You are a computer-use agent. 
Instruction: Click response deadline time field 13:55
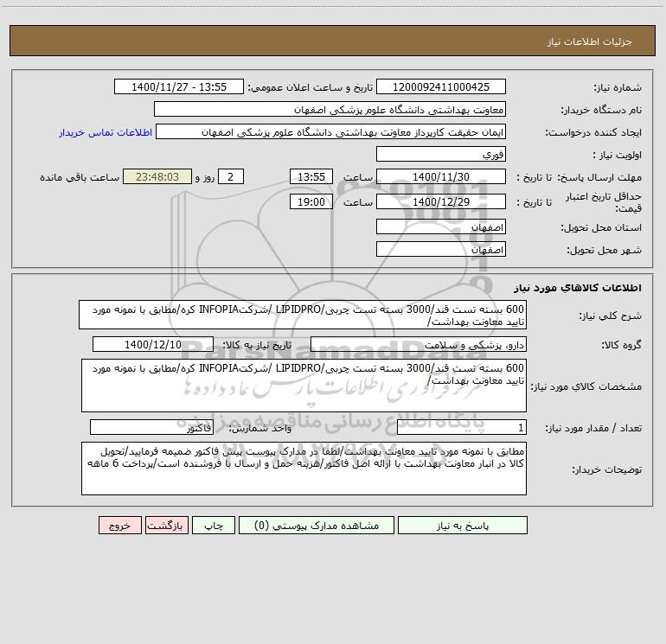coord(311,176)
